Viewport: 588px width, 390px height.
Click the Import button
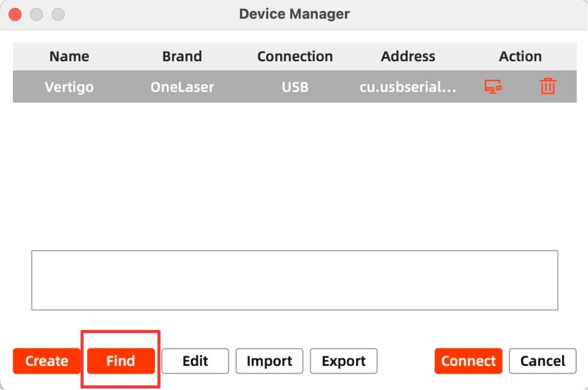coord(269,361)
